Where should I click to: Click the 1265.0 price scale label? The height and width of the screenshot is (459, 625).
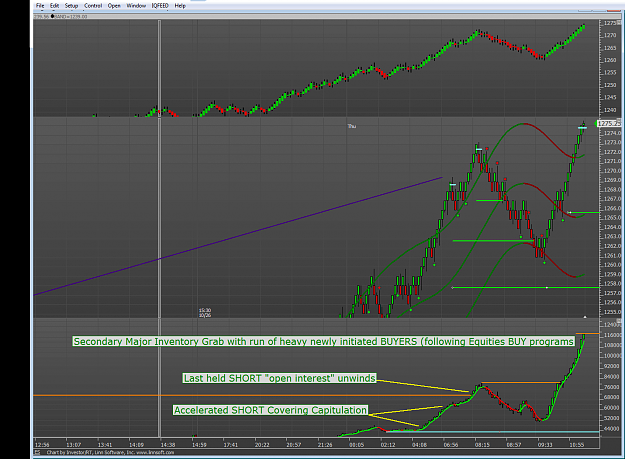coord(612,218)
